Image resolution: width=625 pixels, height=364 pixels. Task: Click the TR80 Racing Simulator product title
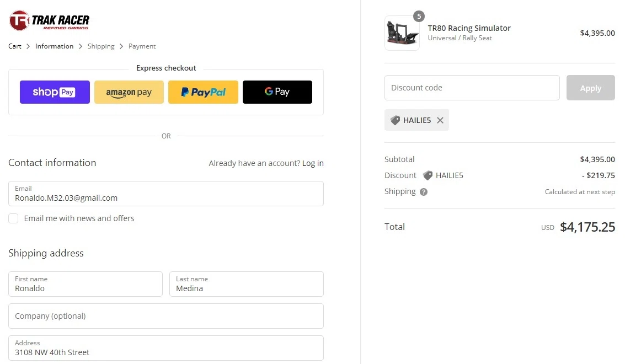click(x=469, y=28)
